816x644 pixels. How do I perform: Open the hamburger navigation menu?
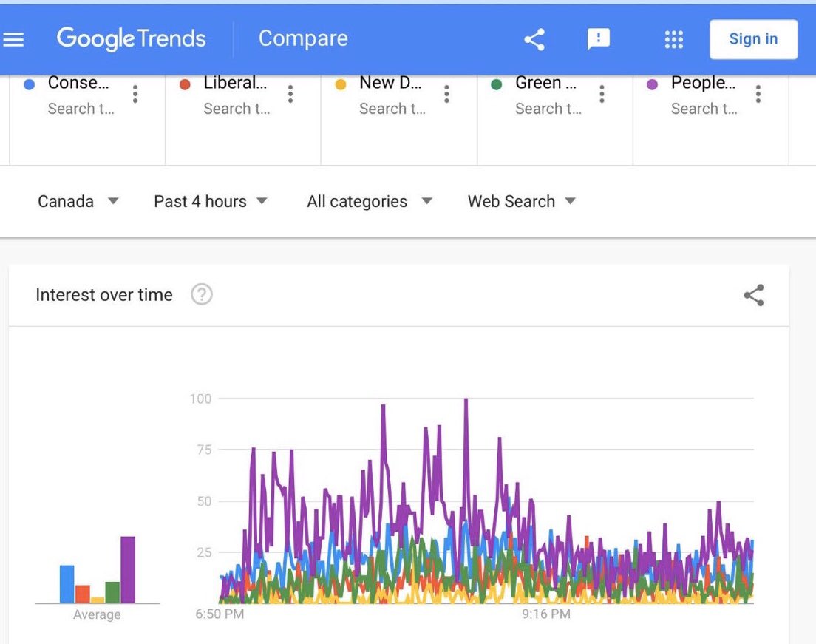[13, 40]
